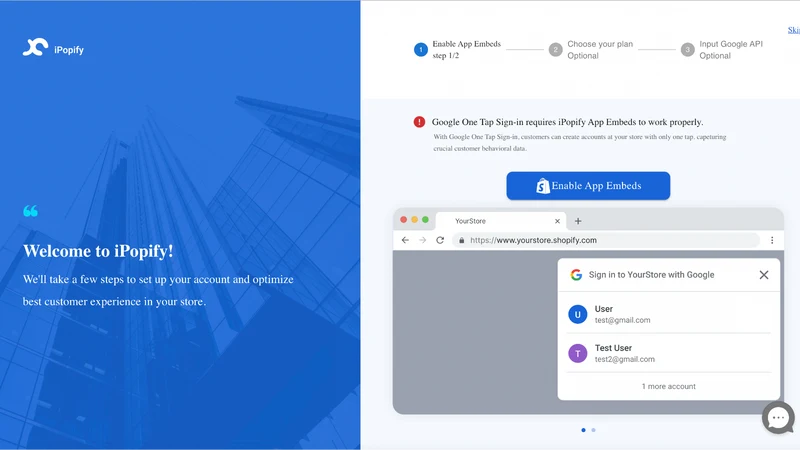The width and height of the screenshot is (800, 450).
Task: Click the yourstore.shopify.com address bar
Action: pyautogui.click(x=606, y=240)
